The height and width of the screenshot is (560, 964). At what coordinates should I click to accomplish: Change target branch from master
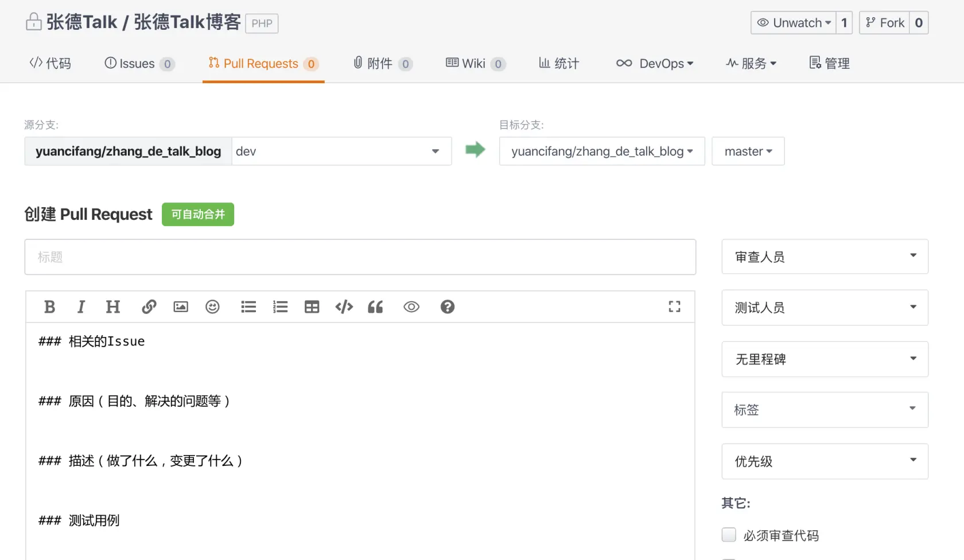[748, 151]
